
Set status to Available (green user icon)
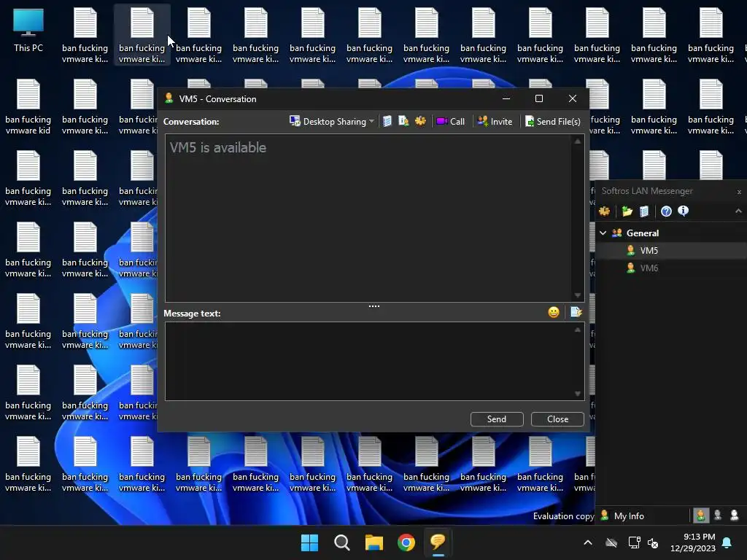(700, 516)
